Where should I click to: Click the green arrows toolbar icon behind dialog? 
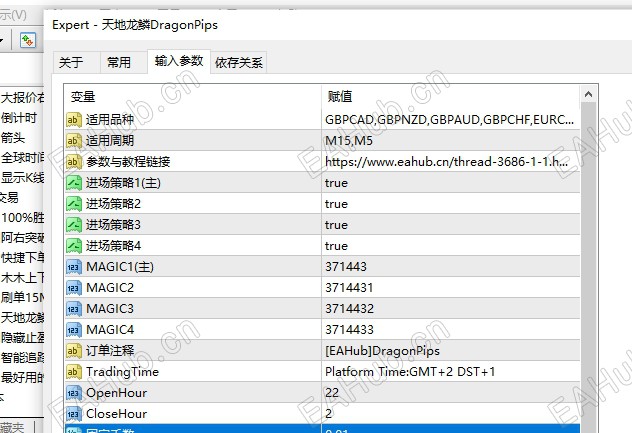pyautogui.click(x=28, y=40)
